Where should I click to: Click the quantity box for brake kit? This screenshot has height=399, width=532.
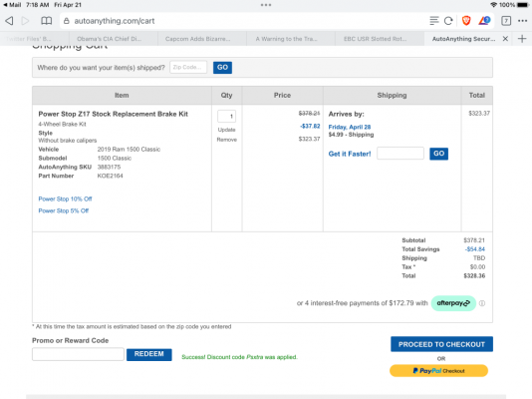point(226,116)
